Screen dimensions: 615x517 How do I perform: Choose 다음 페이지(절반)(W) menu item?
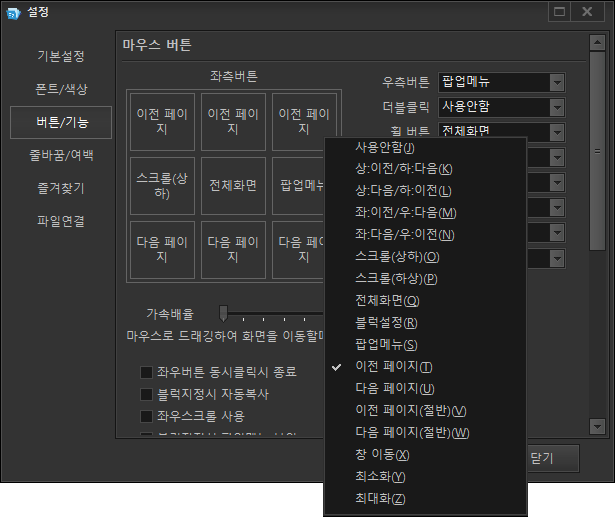[425, 433]
